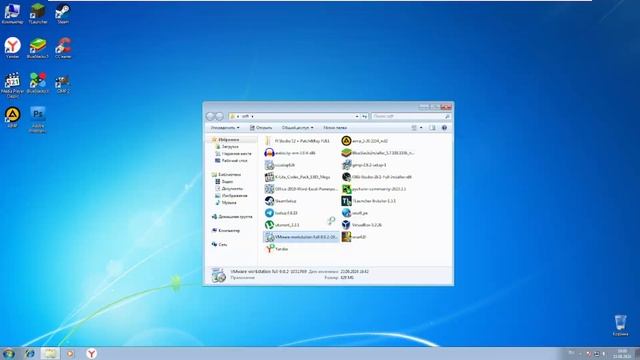Image resolution: width=640 pixels, height=360 pixels.
Task: Open the Упорядочить dropdown menu
Action: pos(225,128)
